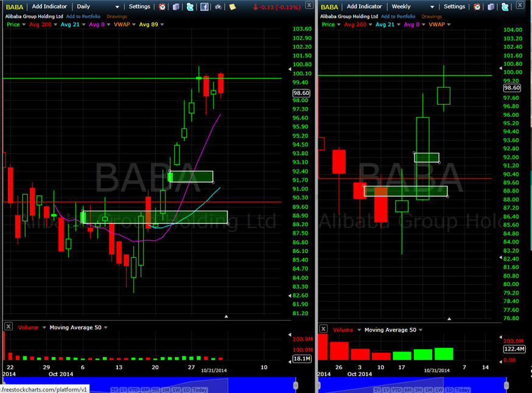
Task: Open Moving Average 50 dropdown in the Daily volume pane
Action: (105, 327)
